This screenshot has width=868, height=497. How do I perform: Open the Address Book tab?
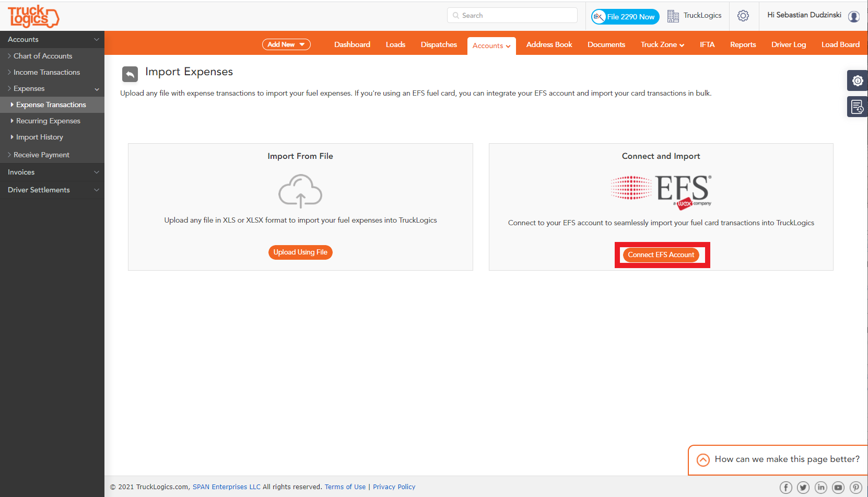click(549, 44)
